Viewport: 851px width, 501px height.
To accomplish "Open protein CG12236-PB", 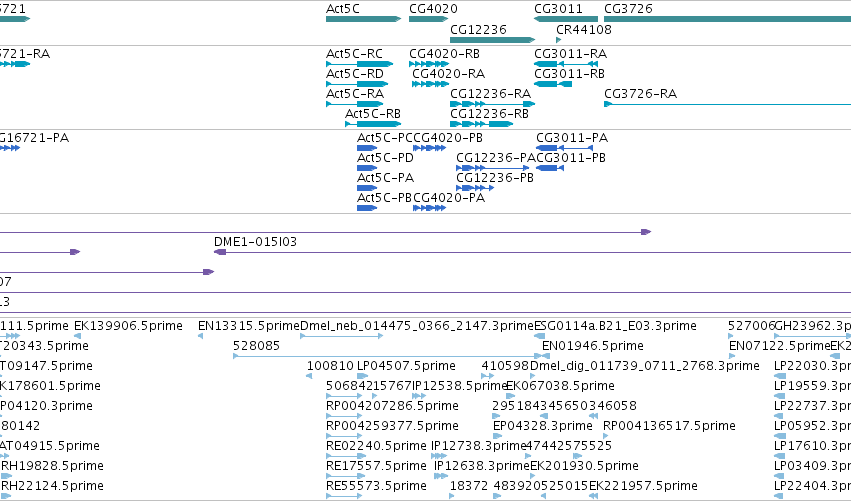I will [x=494, y=178].
